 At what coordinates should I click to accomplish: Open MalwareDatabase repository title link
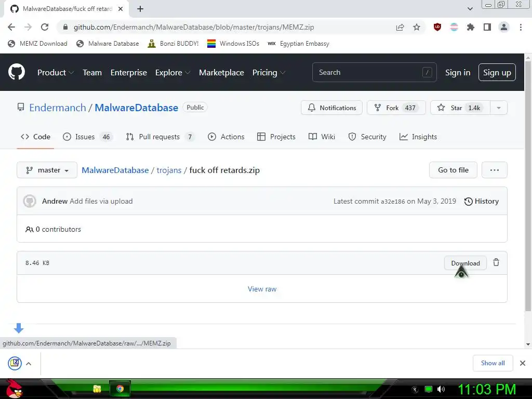[137, 108]
